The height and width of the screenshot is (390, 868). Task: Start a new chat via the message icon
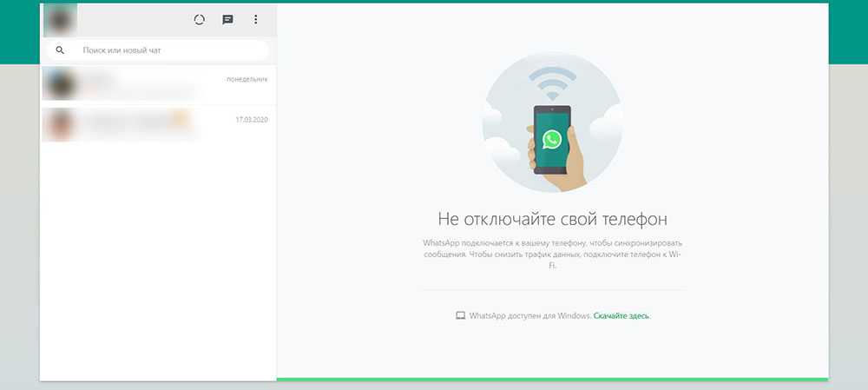227,20
